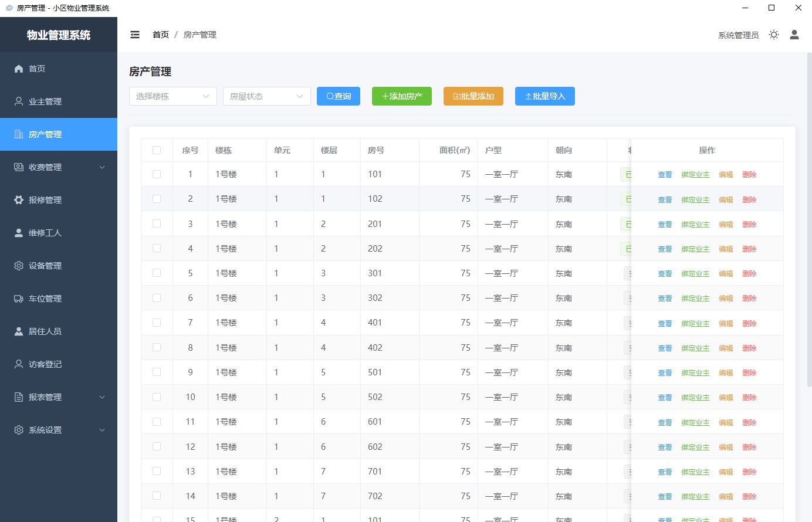The height and width of the screenshot is (522, 812).
Task: Click 绑定业主 link for room 202
Action: click(x=695, y=249)
